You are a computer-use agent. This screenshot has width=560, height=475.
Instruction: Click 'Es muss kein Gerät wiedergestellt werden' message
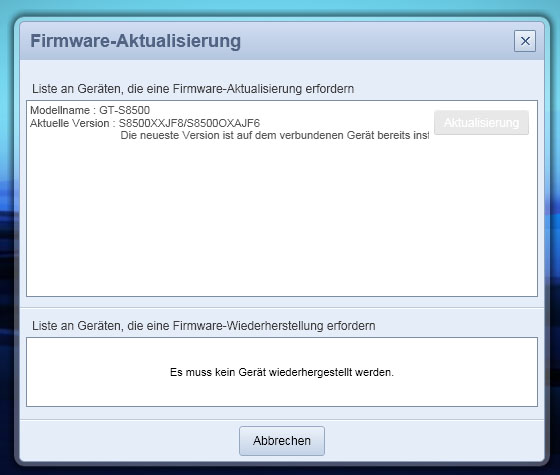(282, 372)
